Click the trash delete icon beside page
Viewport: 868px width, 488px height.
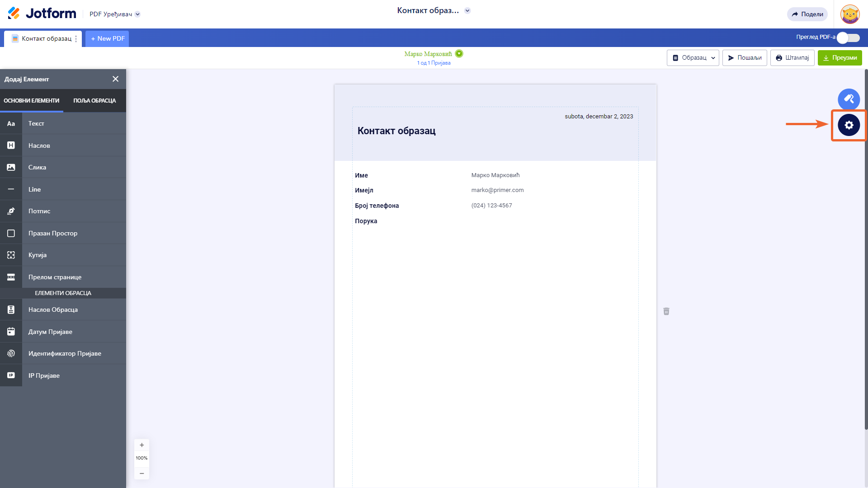[x=666, y=311]
